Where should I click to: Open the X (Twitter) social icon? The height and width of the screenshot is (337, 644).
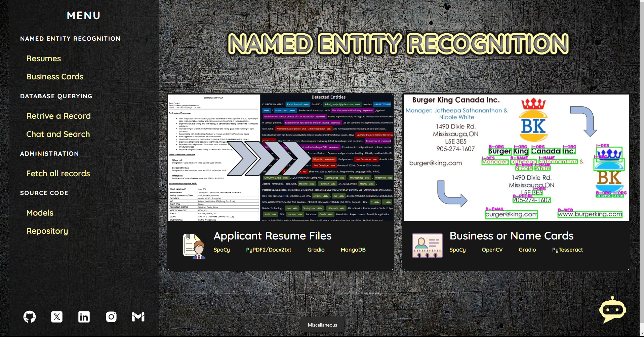(57, 316)
